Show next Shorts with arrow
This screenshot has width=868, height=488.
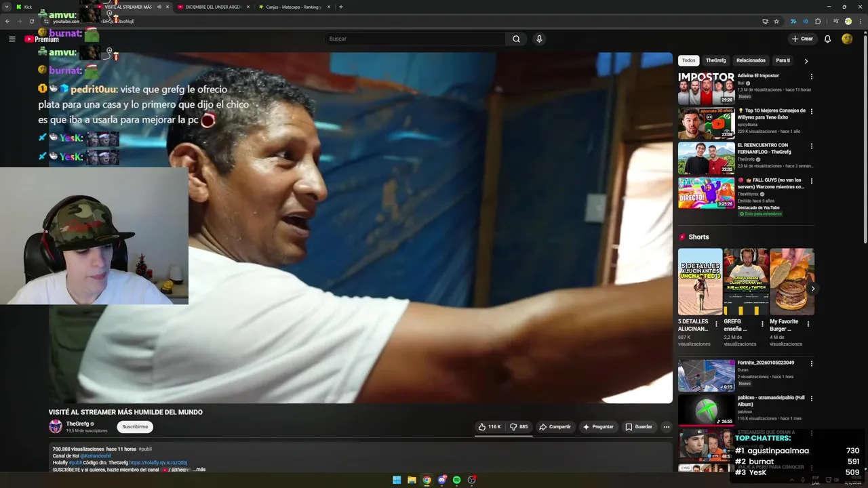812,289
